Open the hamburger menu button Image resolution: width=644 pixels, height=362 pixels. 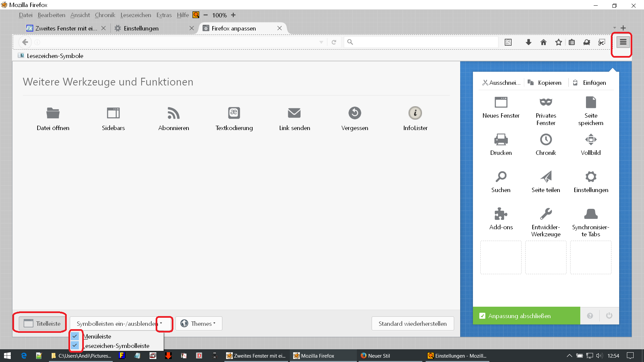(623, 42)
